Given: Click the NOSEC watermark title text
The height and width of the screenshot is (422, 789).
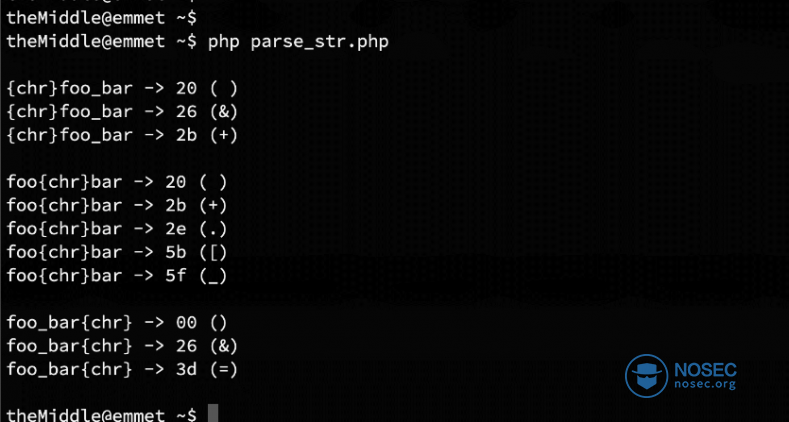Looking at the screenshot, I should (x=705, y=370).
